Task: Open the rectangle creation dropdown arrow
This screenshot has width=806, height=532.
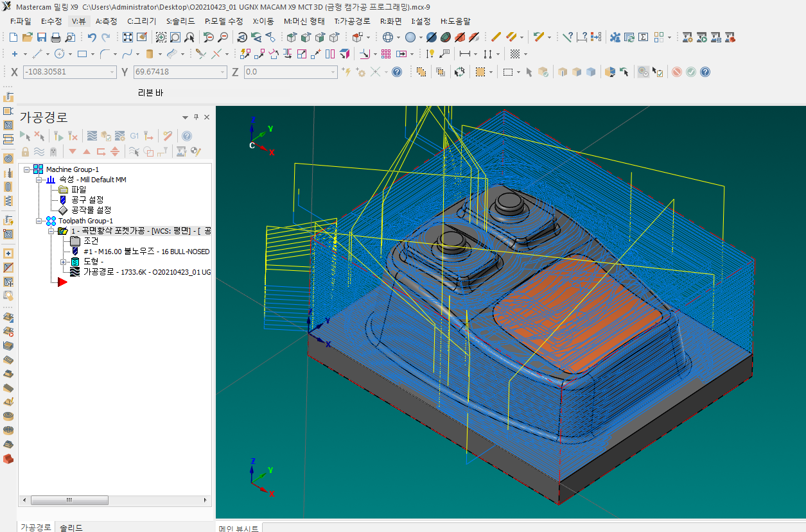Action: (92, 54)
